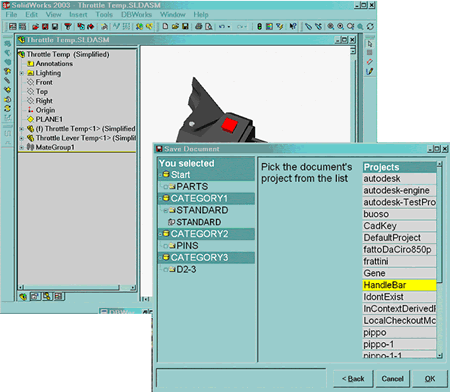Expand the Throttle Lever Temp<1> component

tap(22, 138)
